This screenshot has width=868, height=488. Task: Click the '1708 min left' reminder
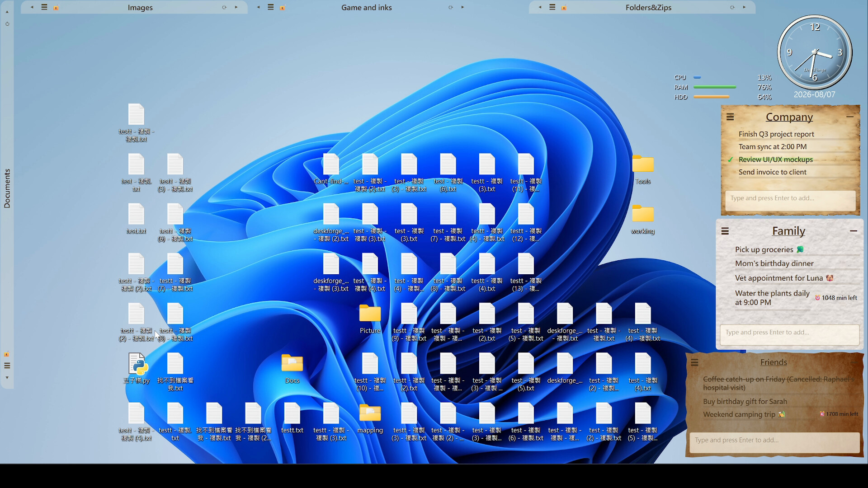click(839, 414)
